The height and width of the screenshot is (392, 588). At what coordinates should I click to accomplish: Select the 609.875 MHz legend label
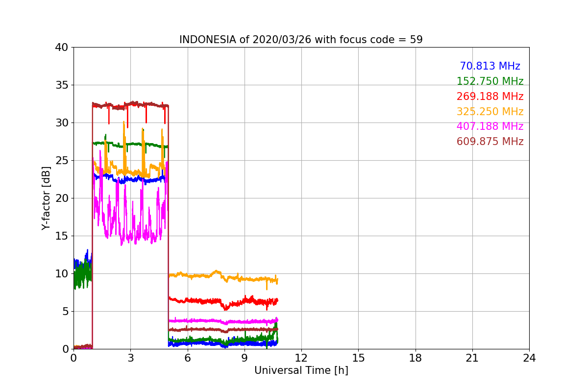(x=490, y=142)
